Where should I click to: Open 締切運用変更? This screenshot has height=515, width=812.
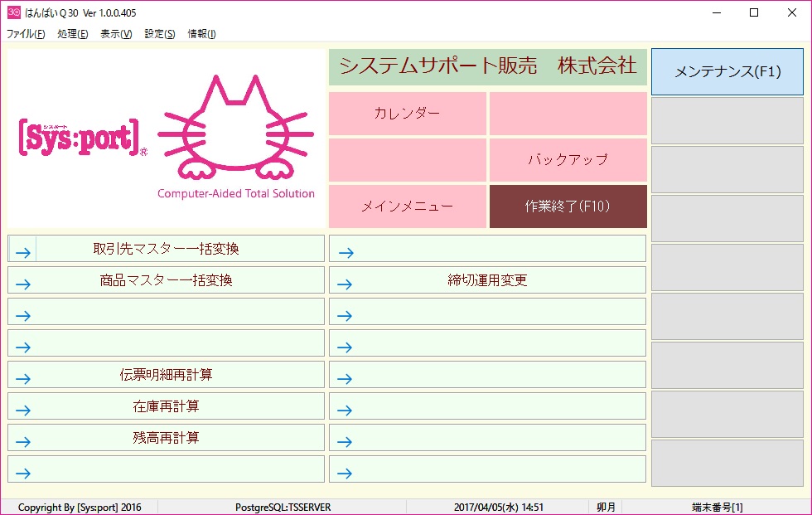pos(487,280)
